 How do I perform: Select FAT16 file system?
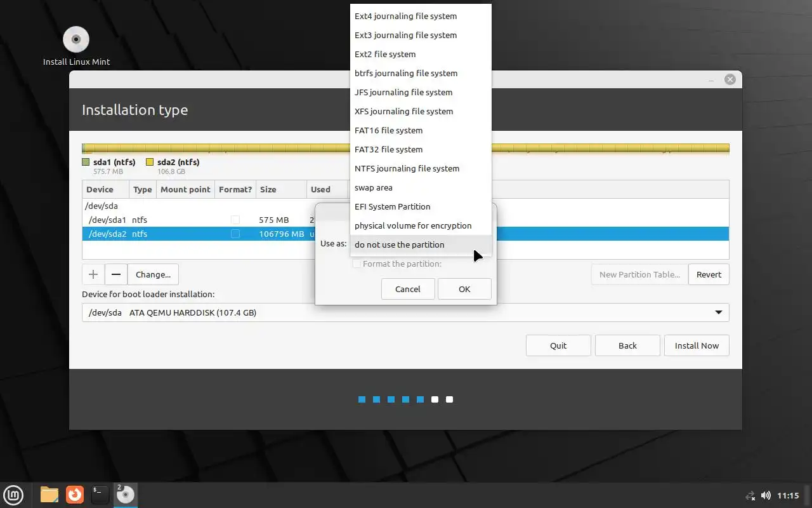click(x=421, y=130)
